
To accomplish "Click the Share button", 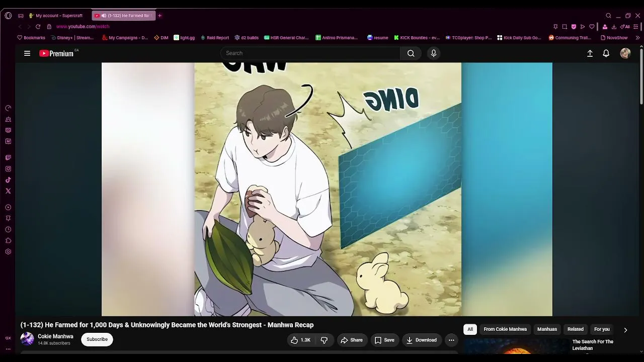I will pos(351,340).
